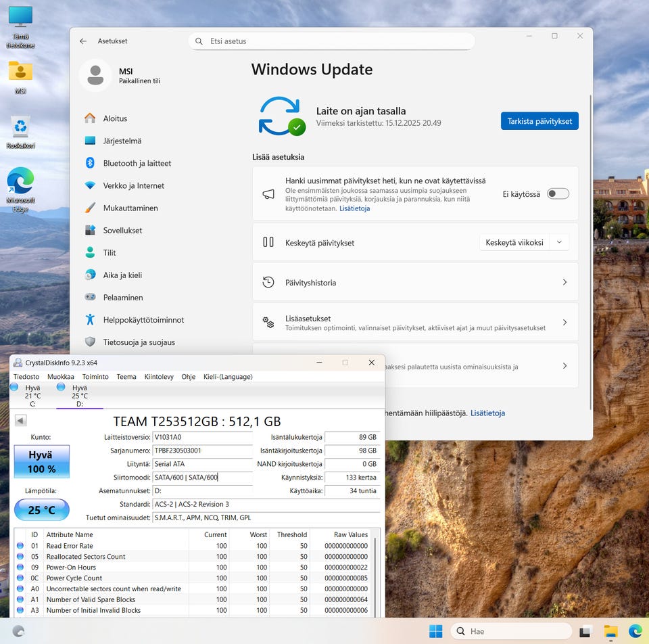Select disk C: tab in CrystalDiskInfo
Screen dimensions: 649x644
(31, 396)
